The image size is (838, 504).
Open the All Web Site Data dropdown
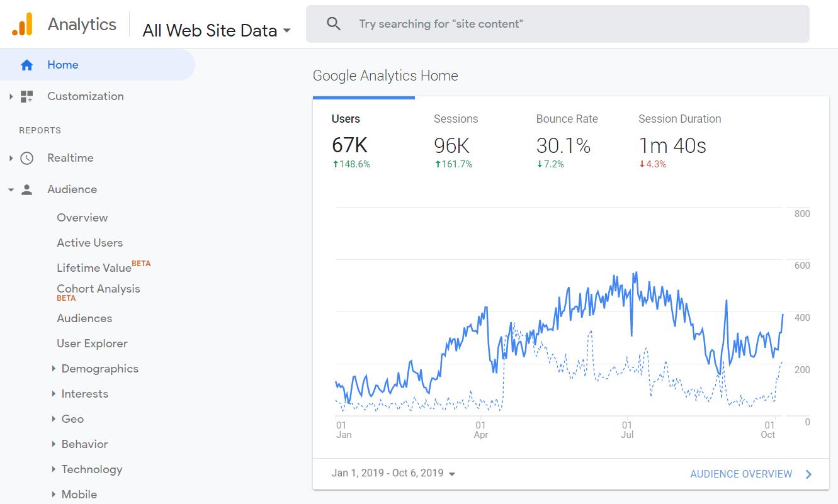[217, 30]
